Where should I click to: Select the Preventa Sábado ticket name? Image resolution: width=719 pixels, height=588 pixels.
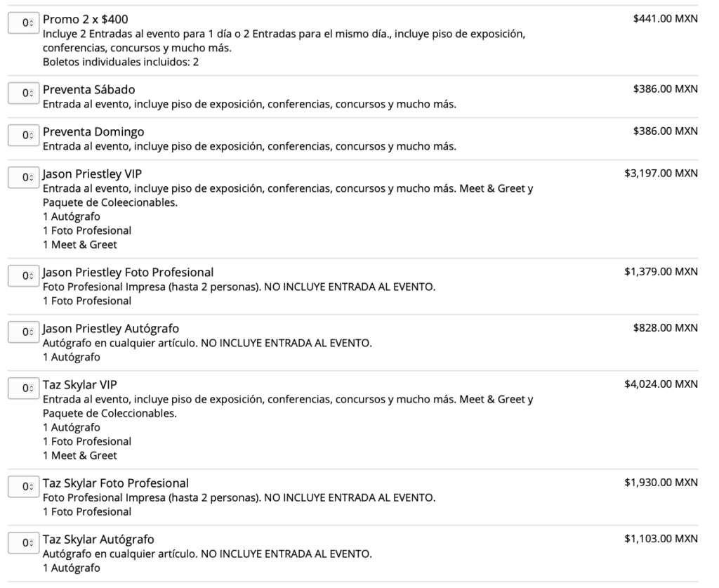click(89, 90)
